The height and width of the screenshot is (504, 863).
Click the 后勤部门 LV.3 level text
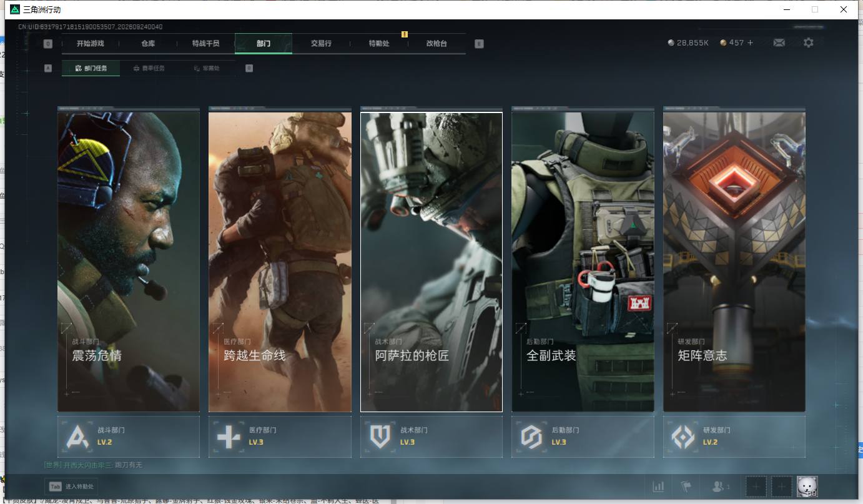pyautogui.click(x=559, y=442)
